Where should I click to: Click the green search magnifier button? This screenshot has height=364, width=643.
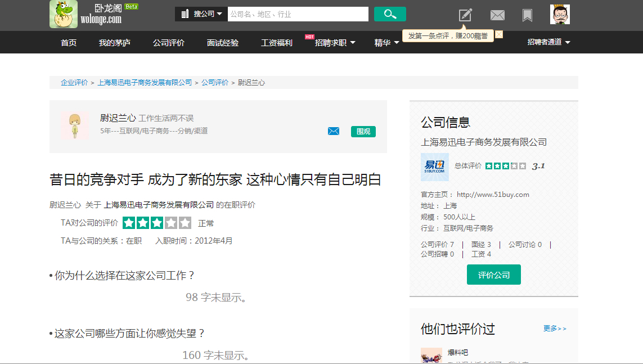tap(390, 14)
